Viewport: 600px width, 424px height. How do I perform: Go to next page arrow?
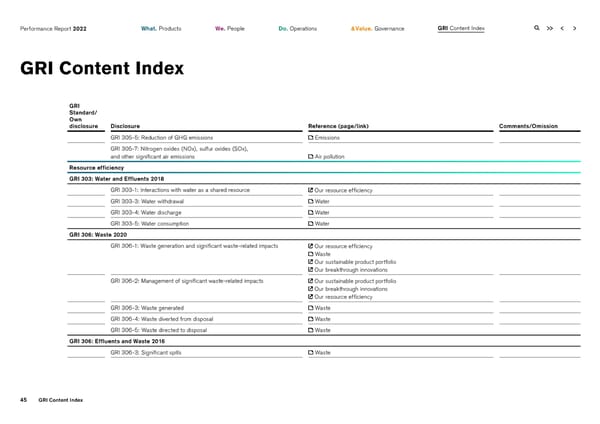click(574, 28)
